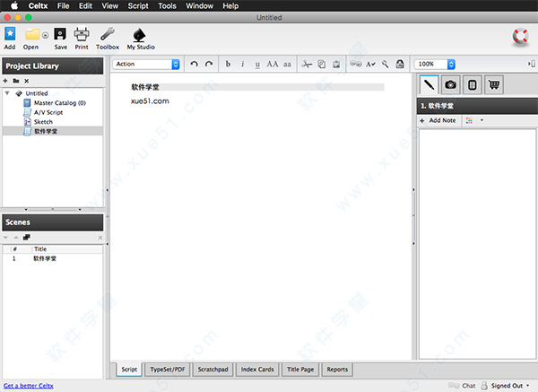Add item with Project Library plus icon
The image size is (538, 392).
pos(5,81)
